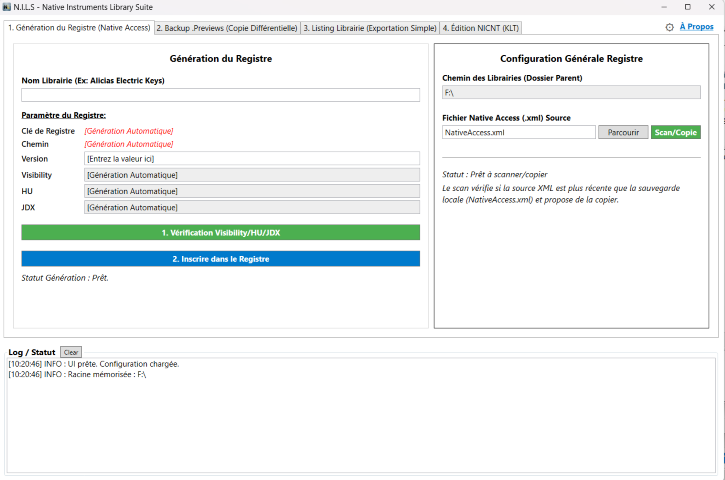Open the À Propos link
Viewport: 725px width, 480px height.
696,27
